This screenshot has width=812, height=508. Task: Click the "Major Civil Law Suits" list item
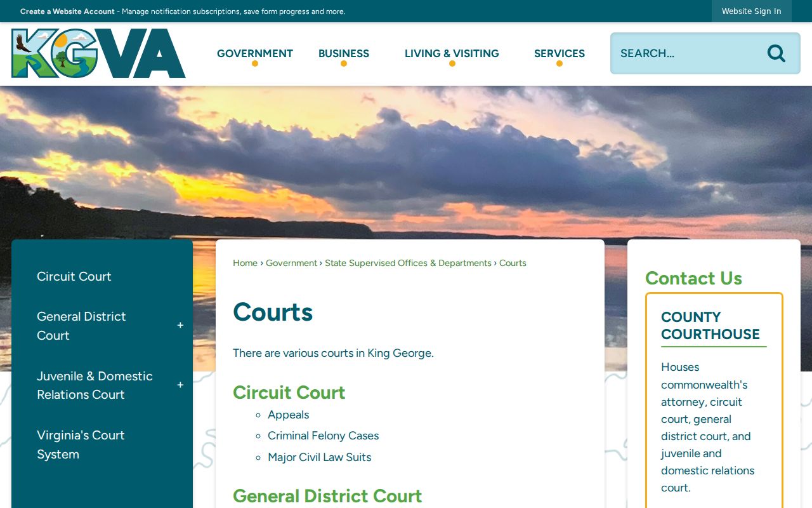click(x=320, y=457)
